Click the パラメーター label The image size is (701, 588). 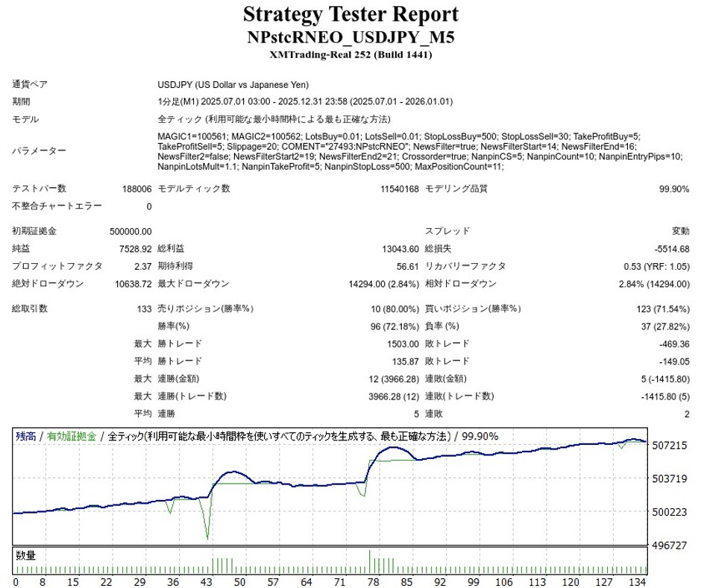[x=40, y=151]
